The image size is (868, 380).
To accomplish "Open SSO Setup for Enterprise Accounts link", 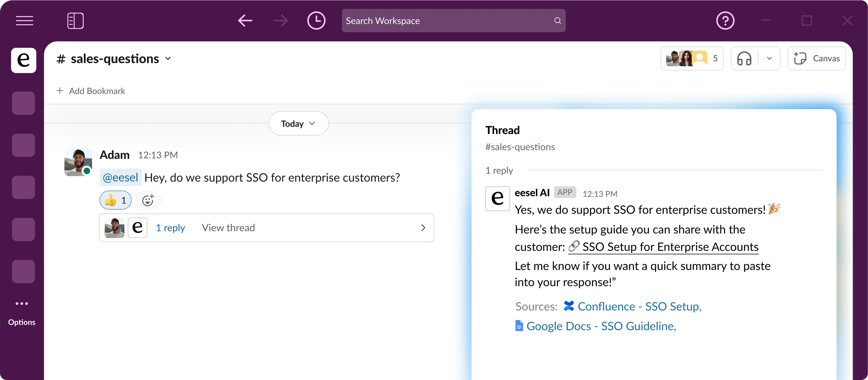I will pyautogui.click(x=663, y=247).
